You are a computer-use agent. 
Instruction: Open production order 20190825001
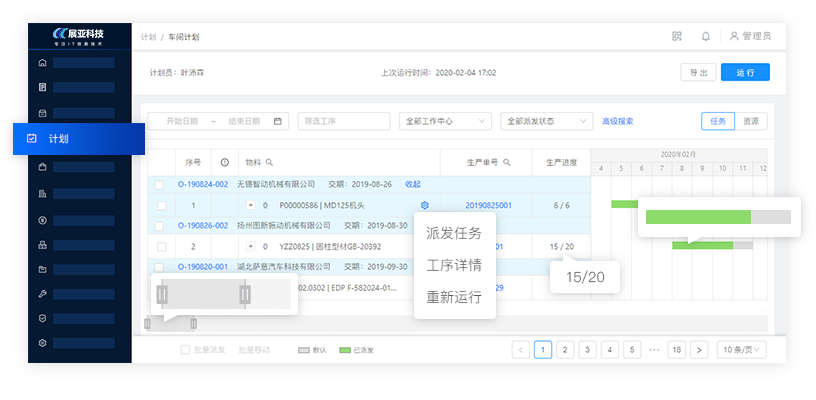[x=488, y=205]
